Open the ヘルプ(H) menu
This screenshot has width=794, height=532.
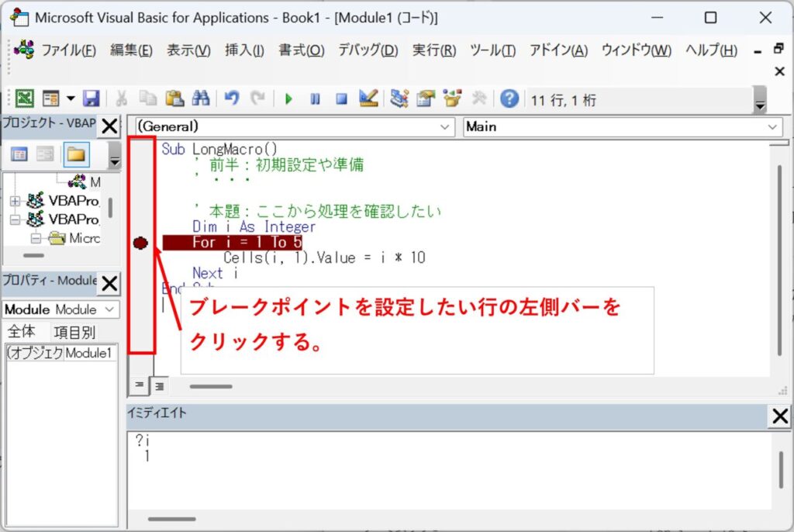[712, 50]
